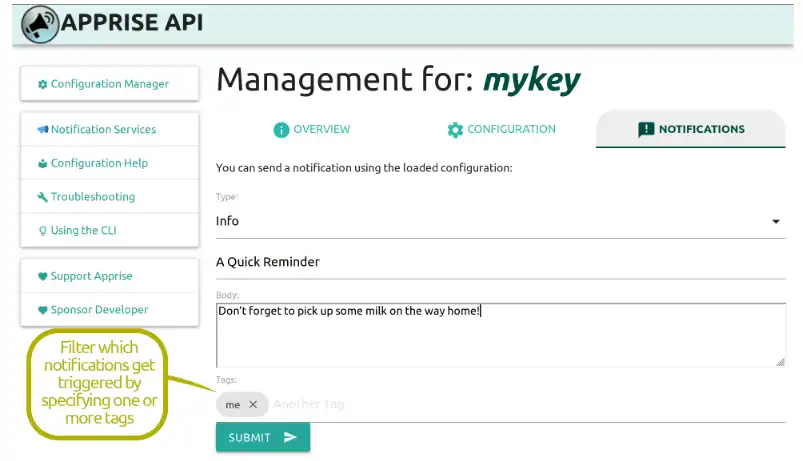Click the 'mykey' heading text
The image size is (803, 461).
[532, 81]
